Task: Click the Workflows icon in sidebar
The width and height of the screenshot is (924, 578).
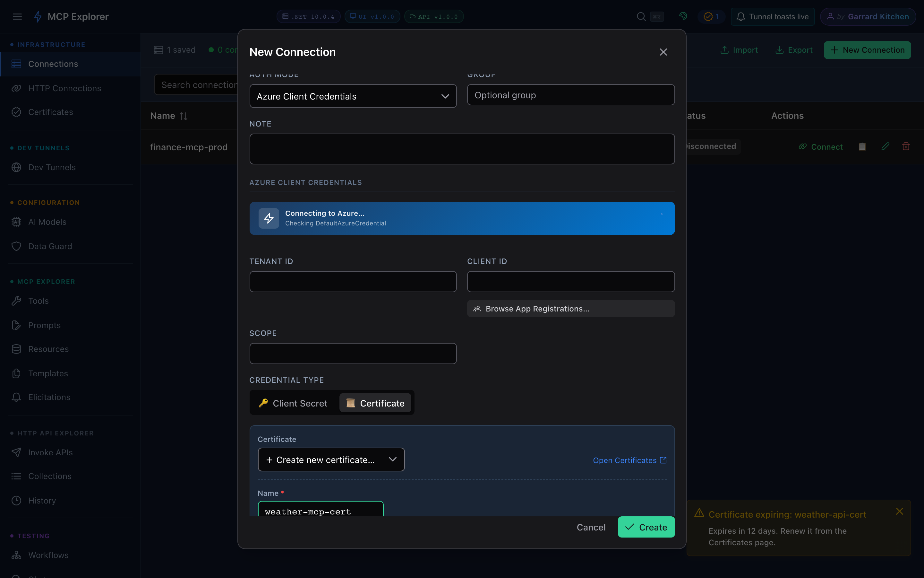Action: point(16,555)
